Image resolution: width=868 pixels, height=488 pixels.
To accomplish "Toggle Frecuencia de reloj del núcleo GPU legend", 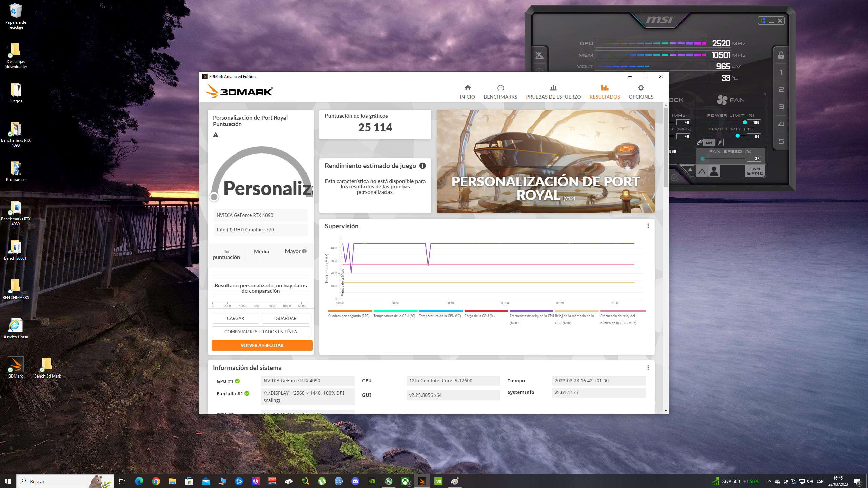I will point(623,318).
